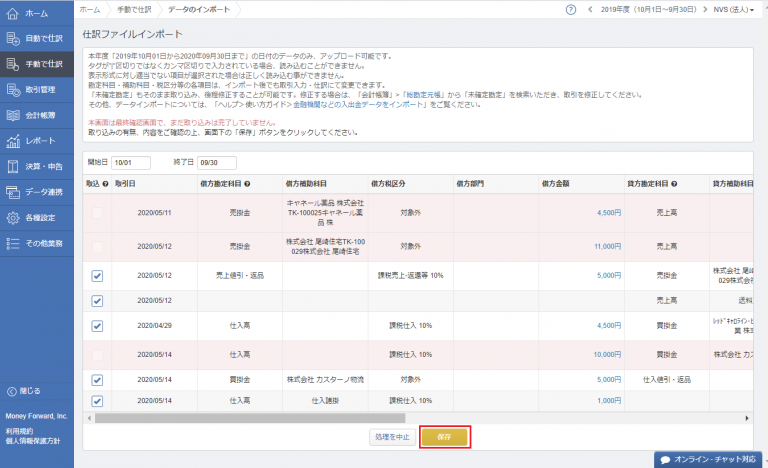768x468 pixels.
Task: Click 各種設定 sidebar menu label
Action: pos(41,218)
